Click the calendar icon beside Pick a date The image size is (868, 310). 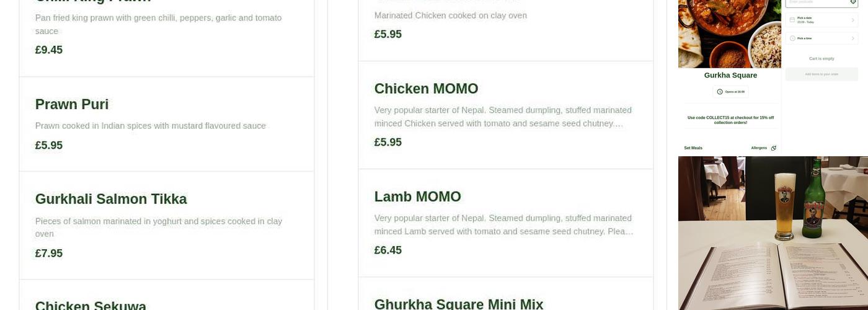click(x=792, y=20)
